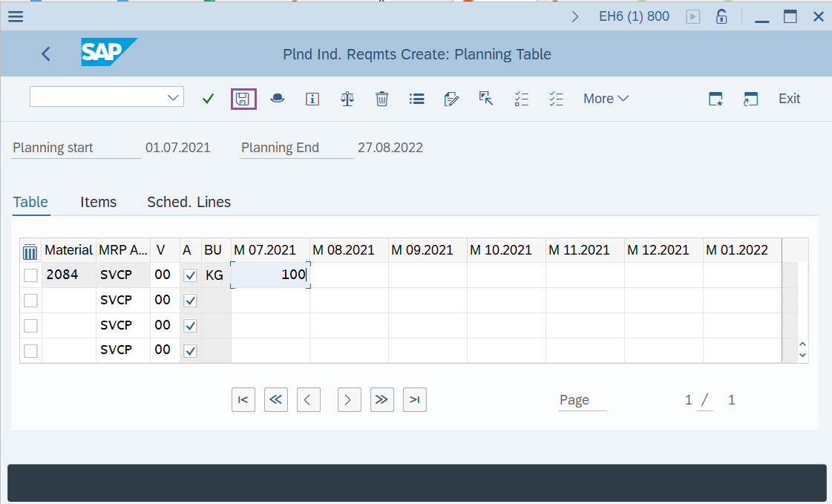This screenshot has height=504, width=832.
Task: Click the edit/pencil document icon
Action: (x=451, y=98)
